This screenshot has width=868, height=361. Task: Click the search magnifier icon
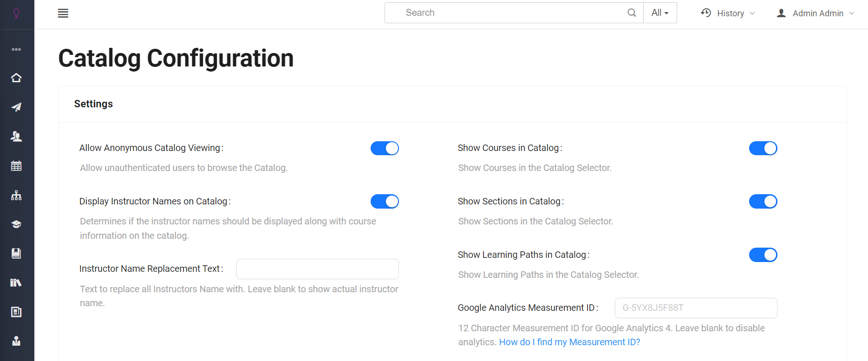click(632, 13)
